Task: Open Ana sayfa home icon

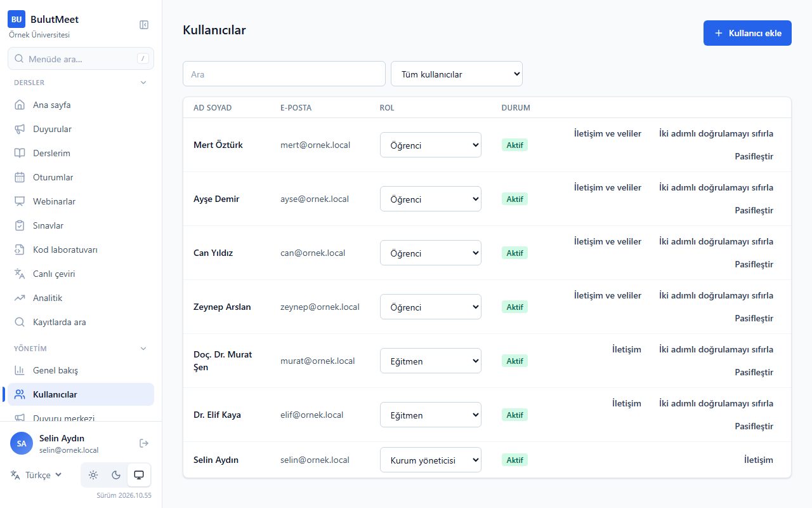Action: (20, 105)
